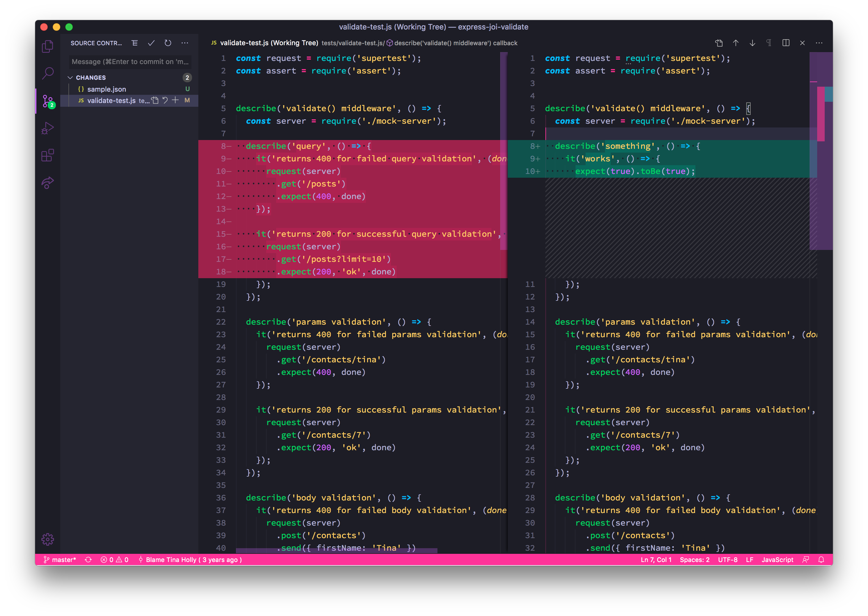Discard changes for validate-test.js
868x616 pixels.
(165, 100)
